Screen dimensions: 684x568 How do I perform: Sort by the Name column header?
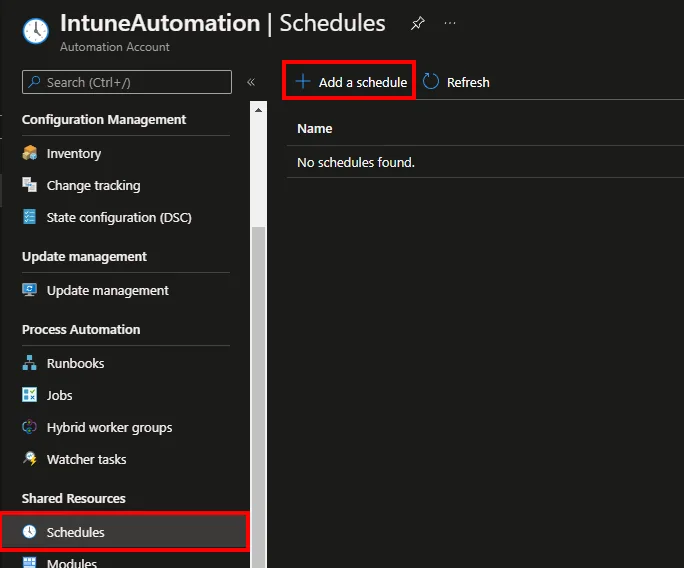(315, 129)
